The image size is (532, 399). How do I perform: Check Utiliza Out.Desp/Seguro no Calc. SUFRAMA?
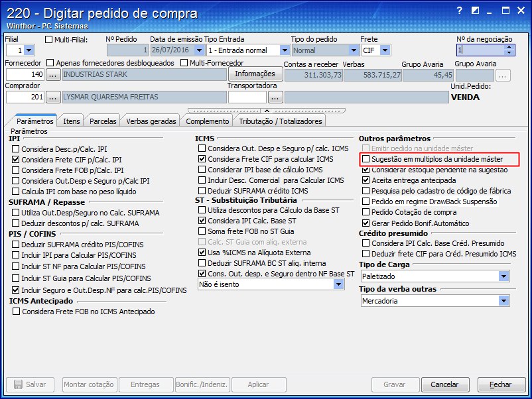15,213
